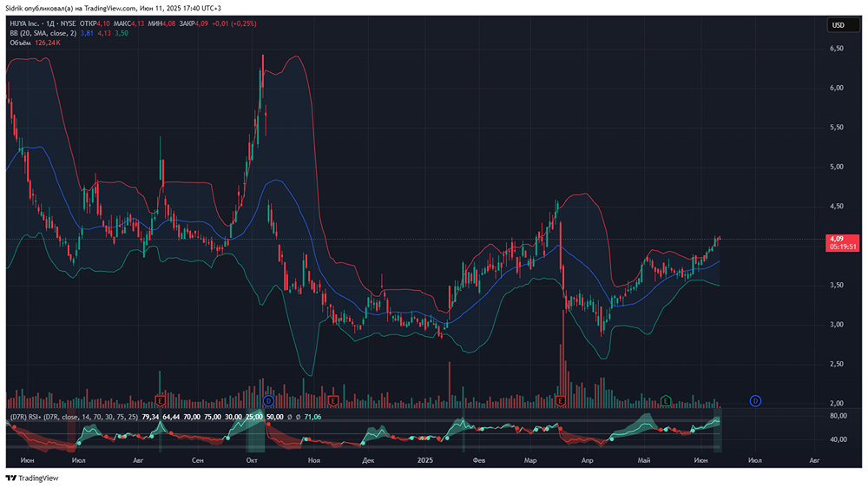Click the Окт label on the time axis

(252, 460)
